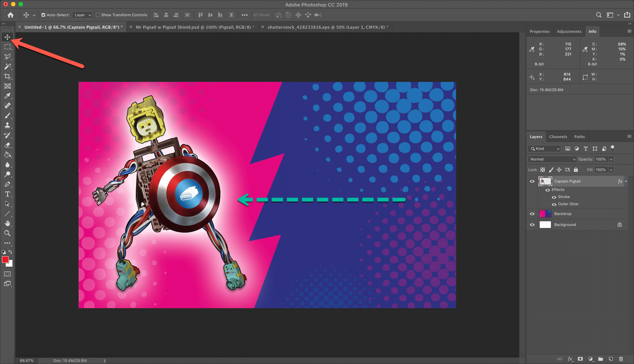Hide the Backdrop layer
The height and width of the screenshot is (364, 634).
pyautogui.click(x=532, y=214)
